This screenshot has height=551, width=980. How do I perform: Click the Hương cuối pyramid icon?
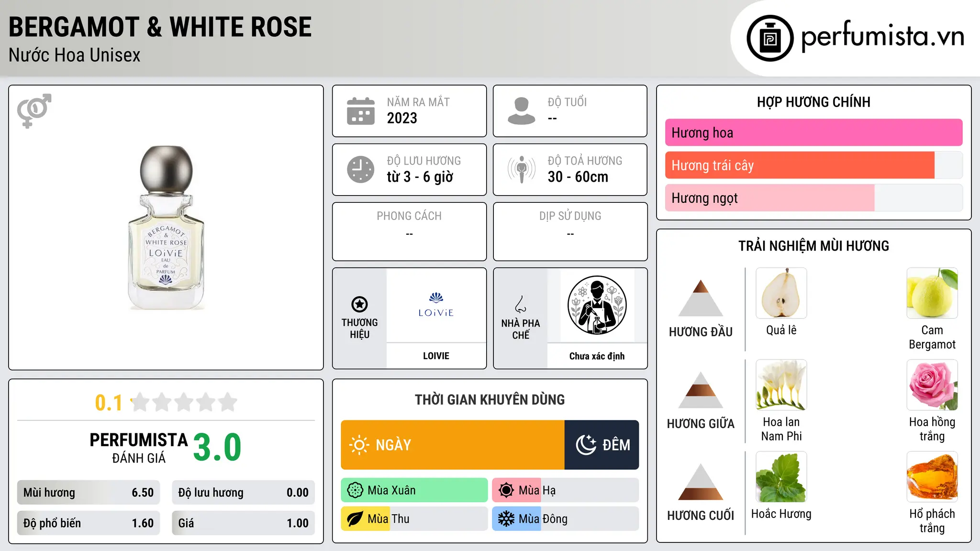[701, 482]
